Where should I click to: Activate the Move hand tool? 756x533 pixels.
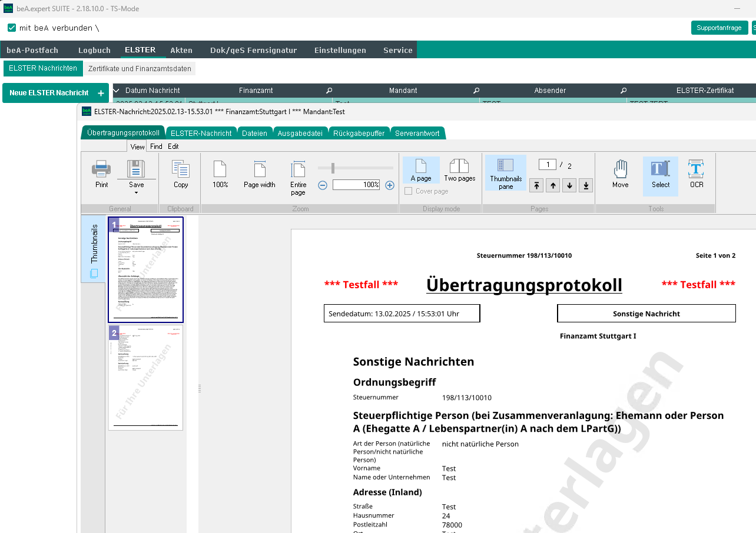[x=621, y=174]
